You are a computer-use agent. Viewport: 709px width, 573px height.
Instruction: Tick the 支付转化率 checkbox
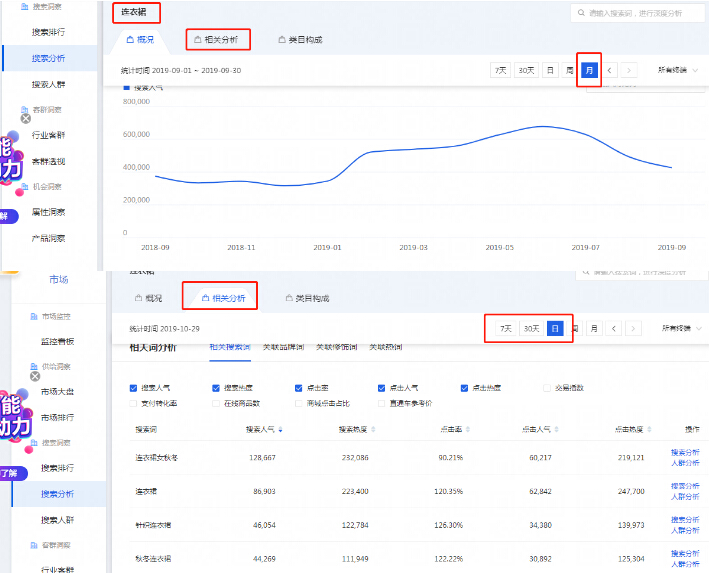coord(134,403)
